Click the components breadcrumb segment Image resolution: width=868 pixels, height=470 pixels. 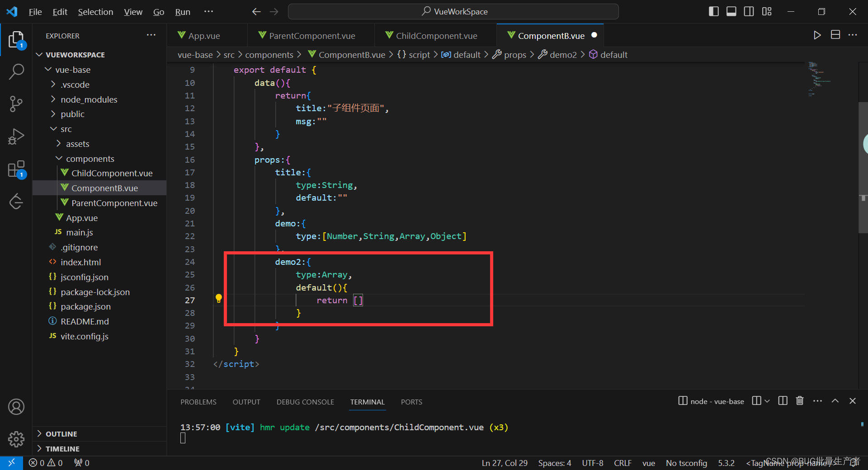point(269,55)
